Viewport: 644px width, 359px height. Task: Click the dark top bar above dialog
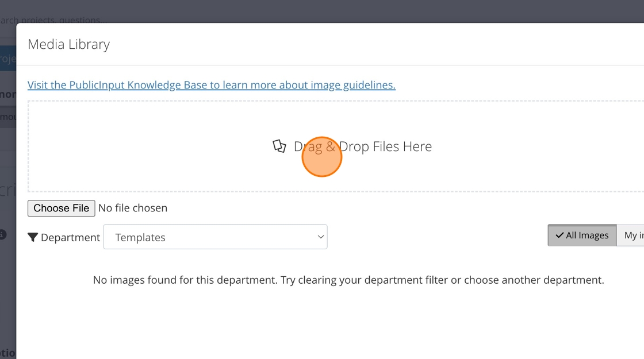pos(345,10)
